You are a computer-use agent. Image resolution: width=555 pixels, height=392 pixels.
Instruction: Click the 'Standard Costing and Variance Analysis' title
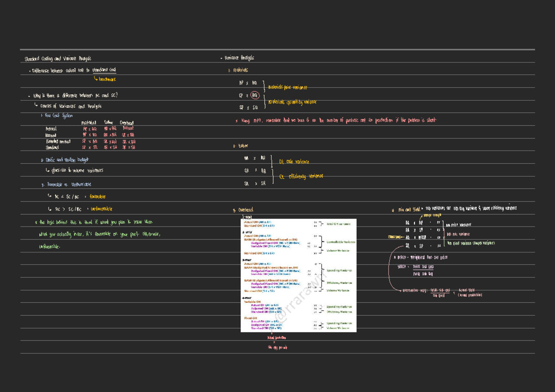click(x=58, y=59)
